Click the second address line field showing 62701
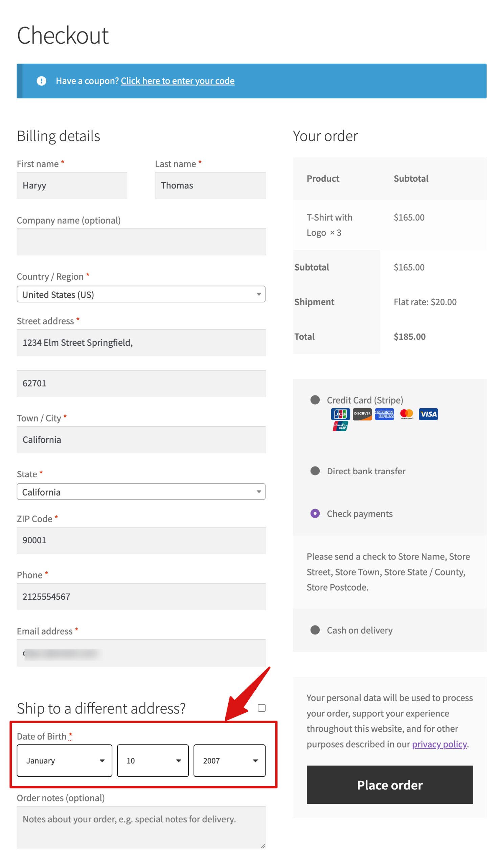This screenshot has width=504, height=866. (141, 384)
